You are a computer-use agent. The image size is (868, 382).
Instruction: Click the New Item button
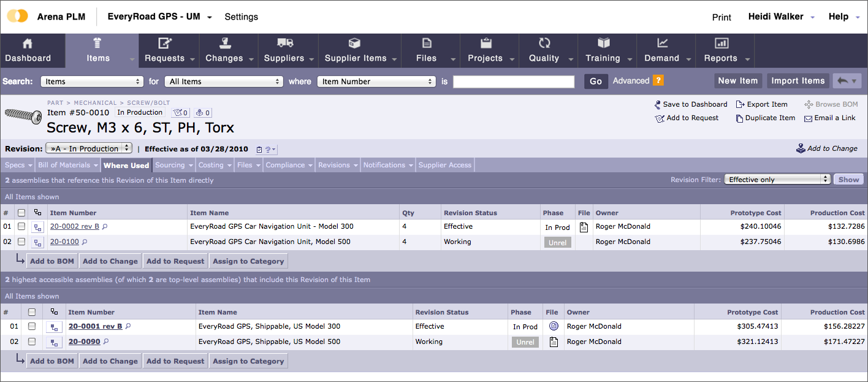tap(738, 80)
